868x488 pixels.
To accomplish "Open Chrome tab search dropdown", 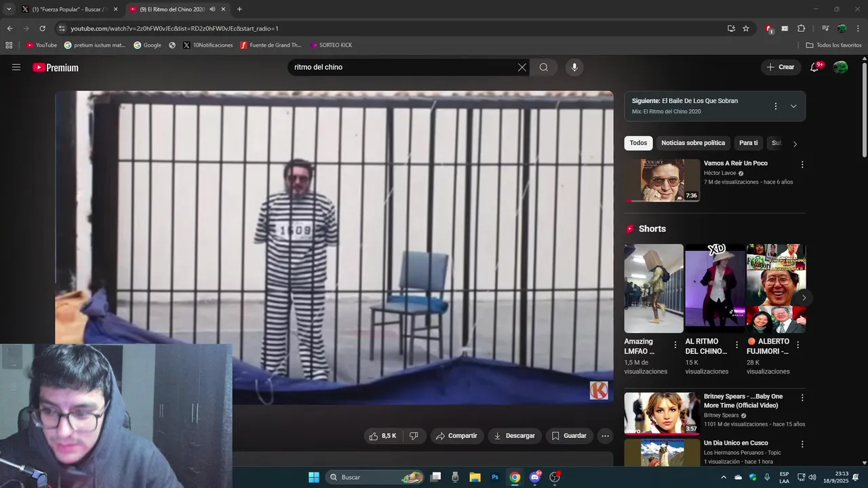I will pyautogui.click(x=9, y=9).
